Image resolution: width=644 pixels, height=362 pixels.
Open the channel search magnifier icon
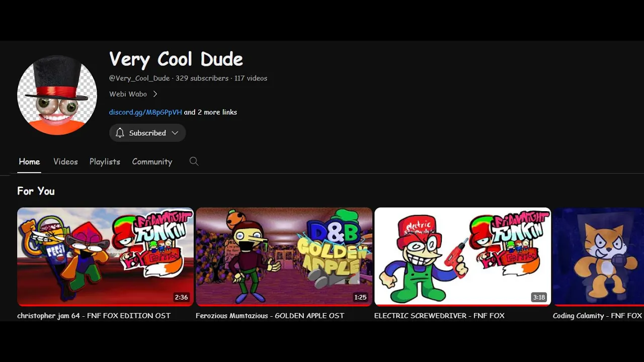[x=194, y=161]
